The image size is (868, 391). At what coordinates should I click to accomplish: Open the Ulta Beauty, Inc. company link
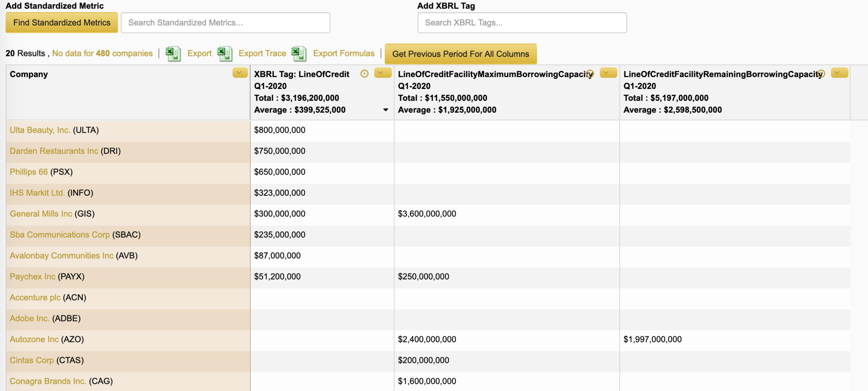click(x=40, y=130)
